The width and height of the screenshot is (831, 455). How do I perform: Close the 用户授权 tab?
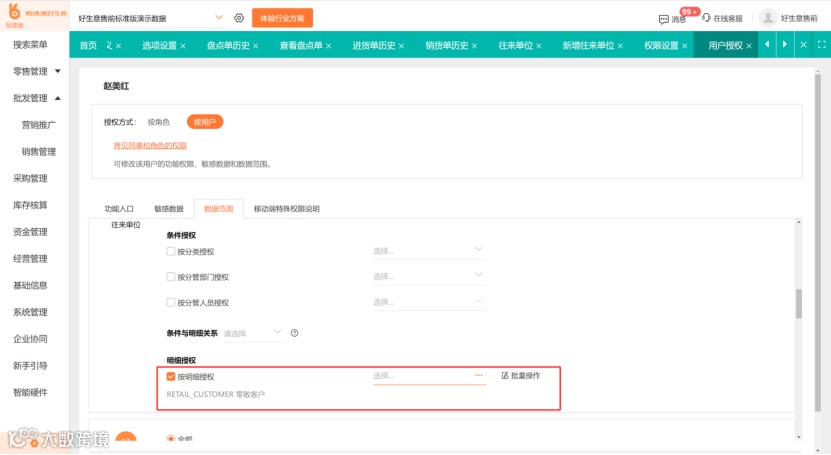point(749,46)
